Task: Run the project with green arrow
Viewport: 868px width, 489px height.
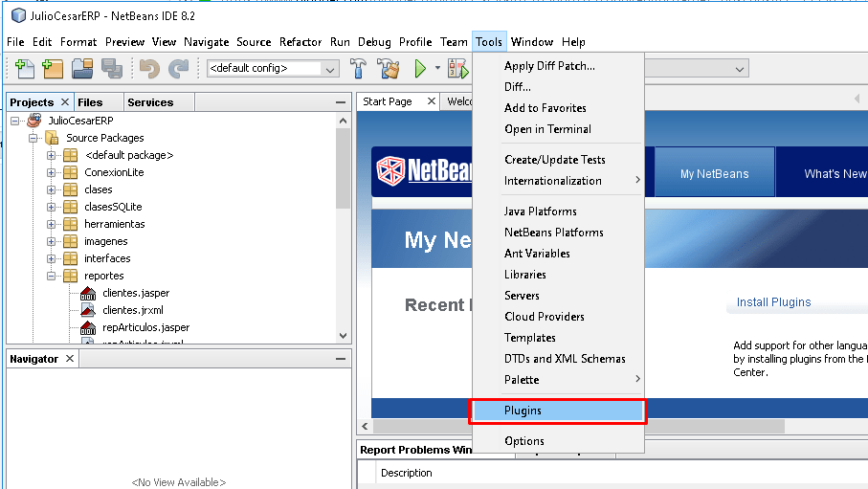Action: [420, 69]
